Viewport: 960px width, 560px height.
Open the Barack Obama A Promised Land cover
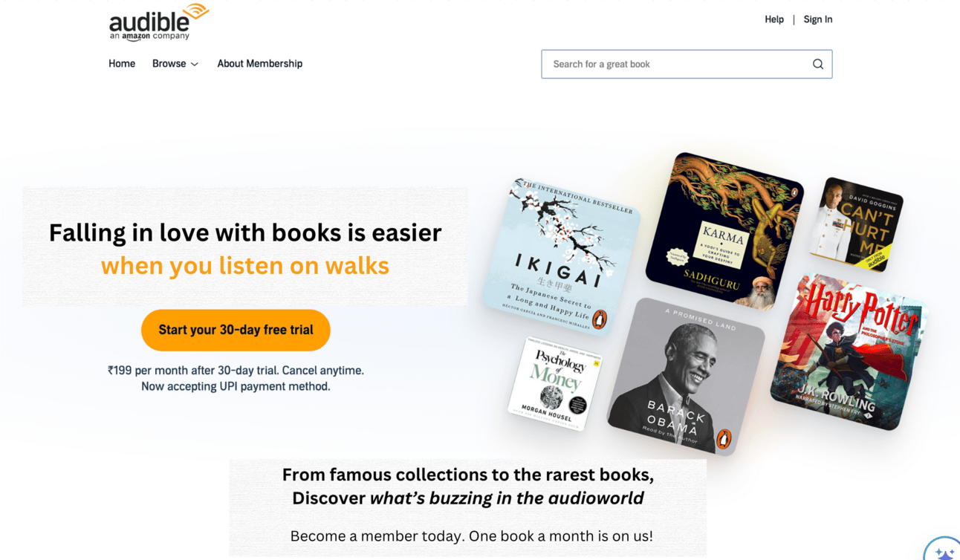coord(686,377)
